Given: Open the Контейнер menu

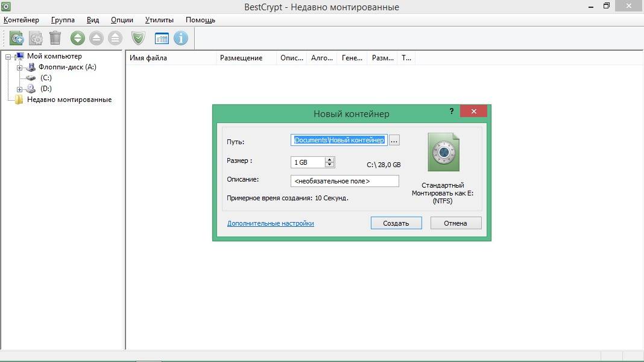Looking at the screenshot, I should (x=21, y=20).
